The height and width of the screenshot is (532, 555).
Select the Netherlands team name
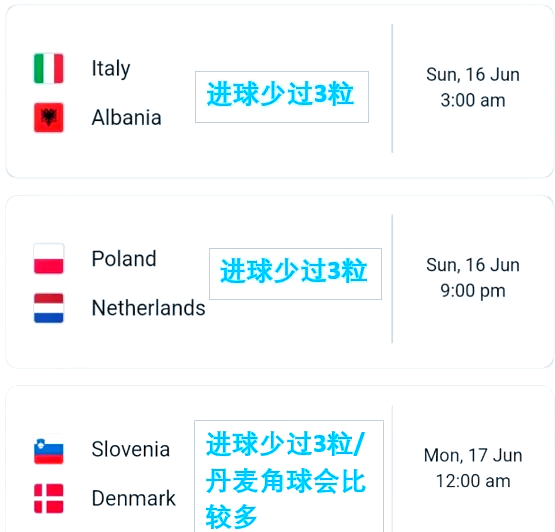[148, 308]
